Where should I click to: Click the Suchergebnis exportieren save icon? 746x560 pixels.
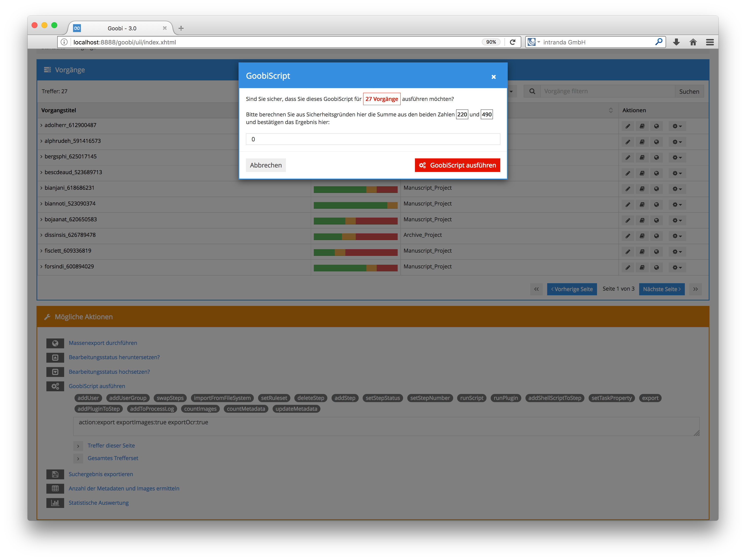[x=55, y=474]
